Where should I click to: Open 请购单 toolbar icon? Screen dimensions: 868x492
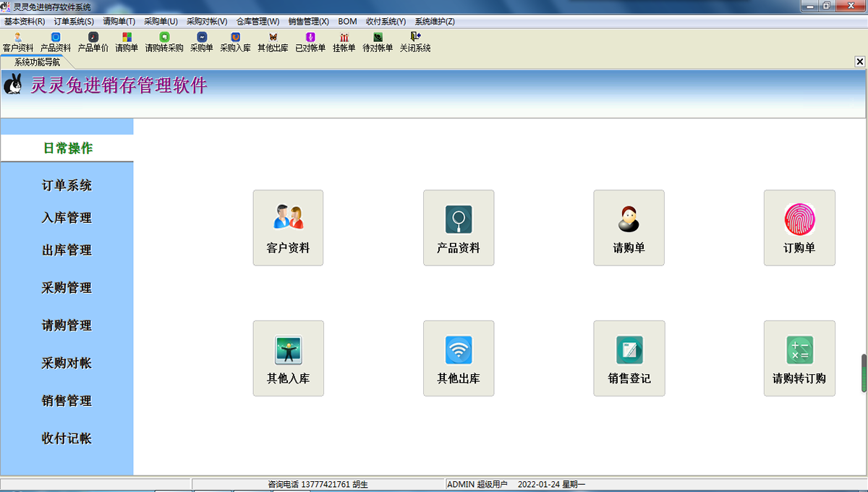(x=127, y=43)
